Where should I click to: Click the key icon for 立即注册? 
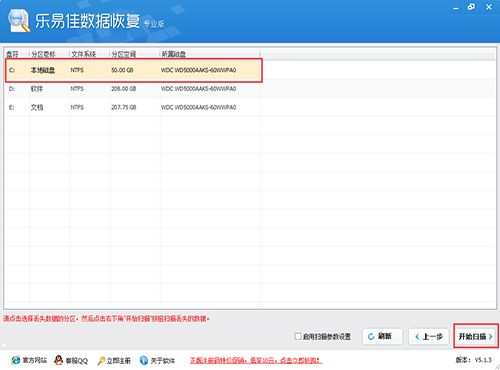pyautogui.click(x=101, y=361)
